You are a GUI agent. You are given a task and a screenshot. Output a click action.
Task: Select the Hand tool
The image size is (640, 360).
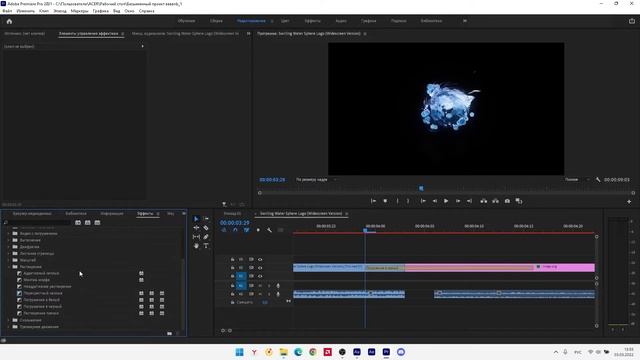[x=196, y=246]
